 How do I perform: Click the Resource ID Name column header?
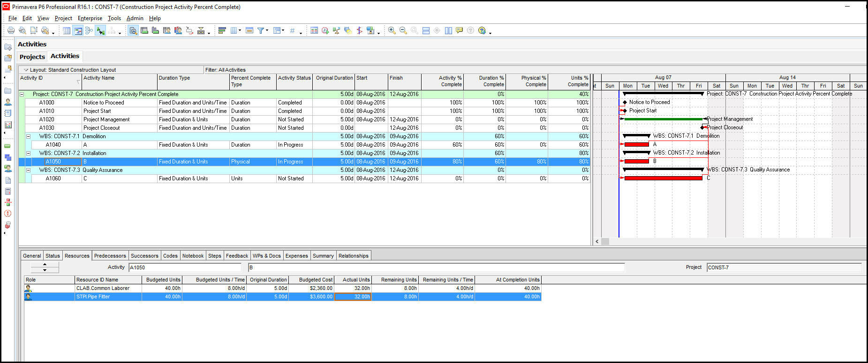pyautogui.click(x=108, y=280)
